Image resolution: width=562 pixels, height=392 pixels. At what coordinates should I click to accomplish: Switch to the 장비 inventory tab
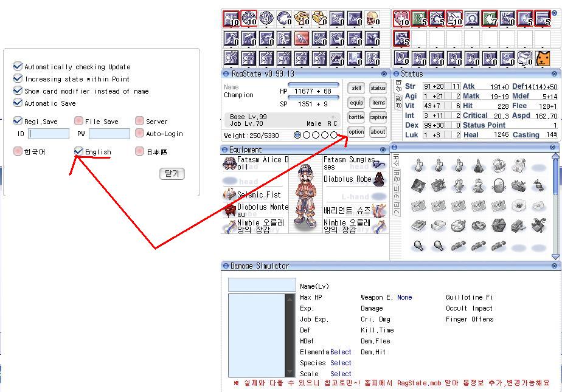[x=397, y=176]
